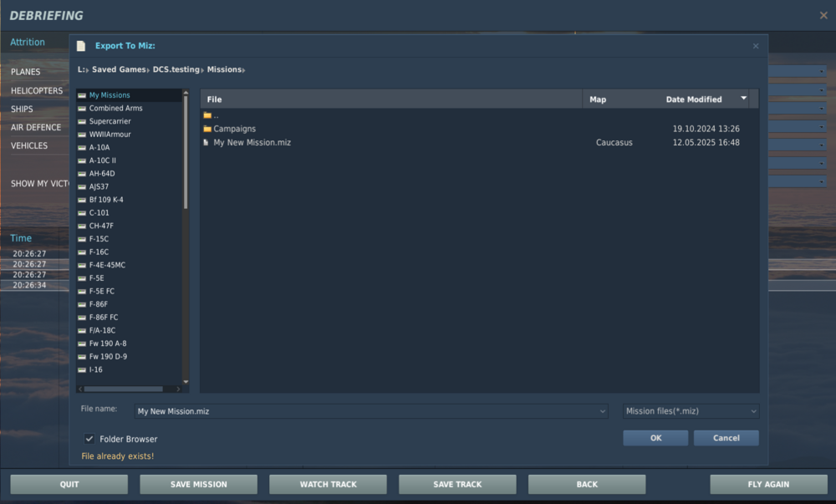Click the BACK button in Debriefing
Image resolution: width=836 pixels, height=504 pixels.
(x=587, y=484)
